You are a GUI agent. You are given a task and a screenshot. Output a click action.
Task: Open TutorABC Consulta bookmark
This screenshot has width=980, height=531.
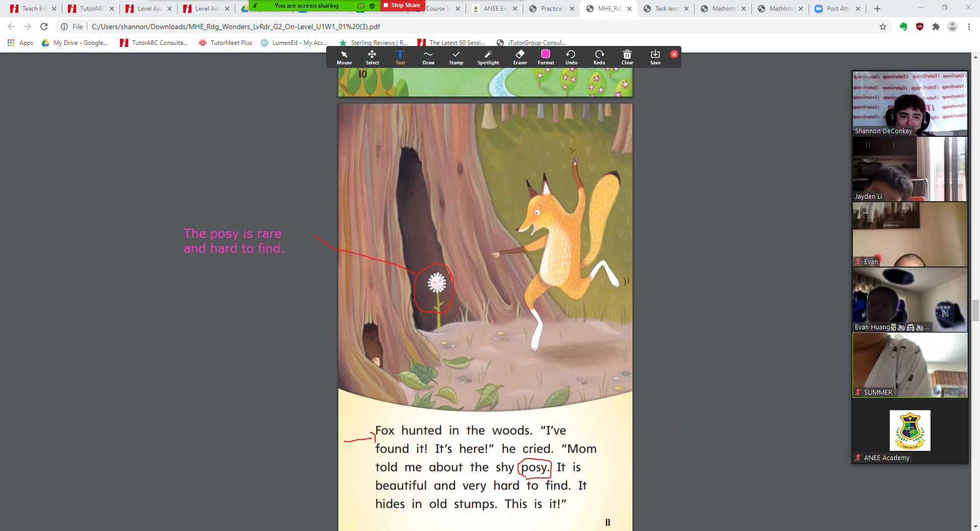coord(154,43)
